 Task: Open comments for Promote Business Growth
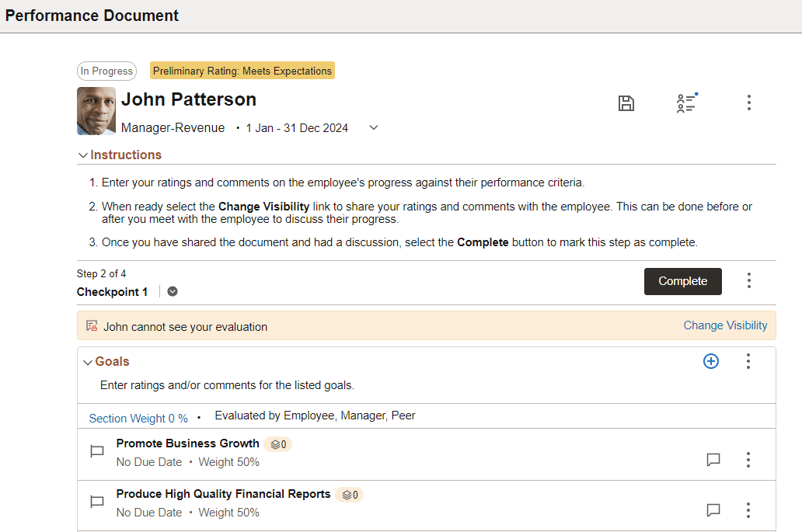[713, 459]
